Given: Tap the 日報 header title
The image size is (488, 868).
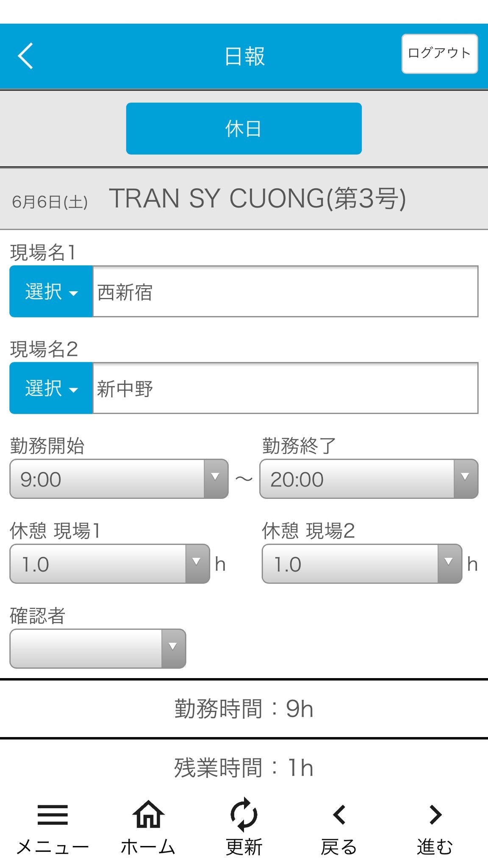Looking at the screenshot, I should tap(244, 56).
